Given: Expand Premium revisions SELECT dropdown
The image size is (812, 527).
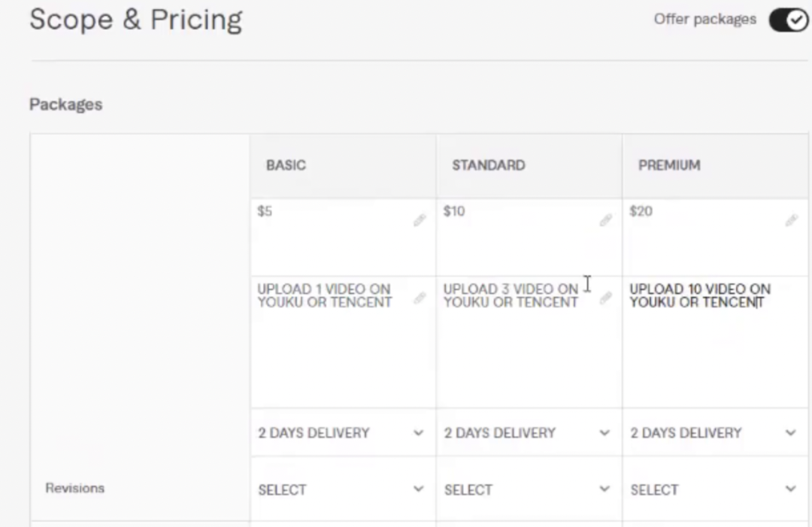Looking at the screenshot, I should tap(714, 489).
